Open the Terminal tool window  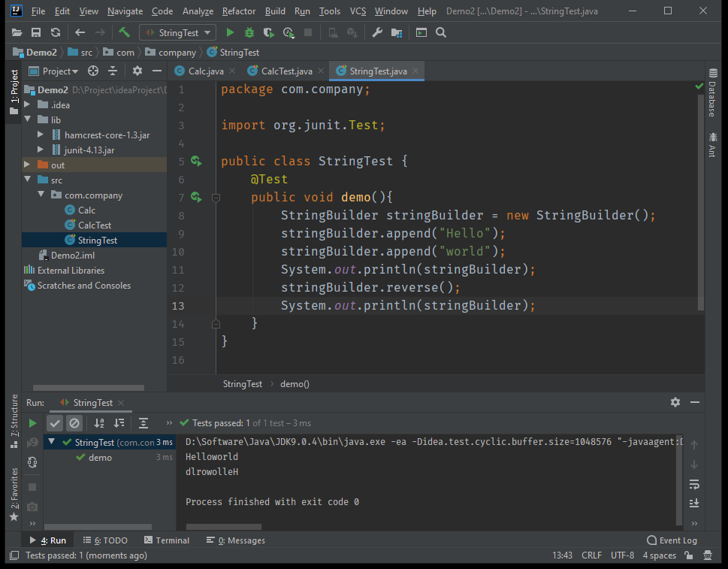click(167, 540)
